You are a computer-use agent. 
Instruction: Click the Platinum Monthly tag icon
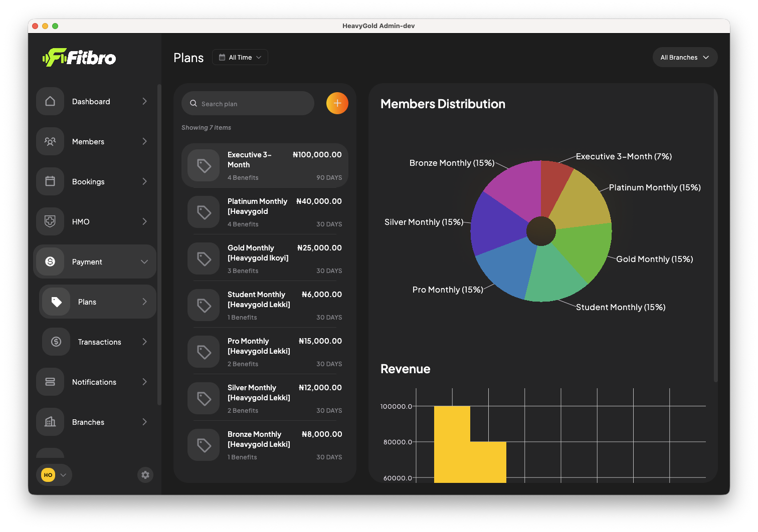pos(204,212)
